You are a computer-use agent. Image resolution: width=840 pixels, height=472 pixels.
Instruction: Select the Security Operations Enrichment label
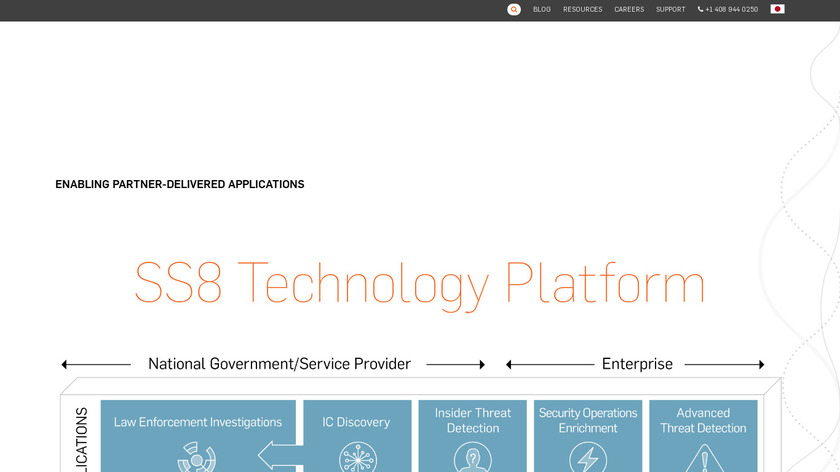click(x=588, y=421)
